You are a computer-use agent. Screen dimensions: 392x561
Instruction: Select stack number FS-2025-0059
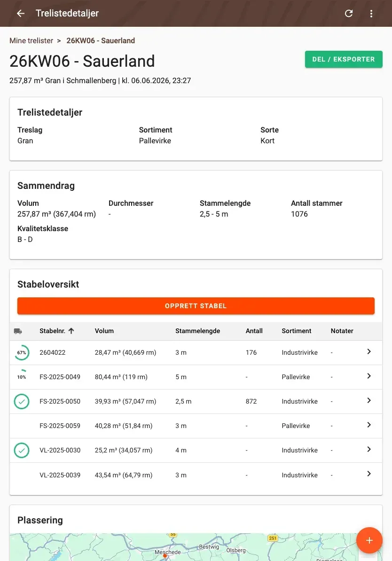[60, 426]
